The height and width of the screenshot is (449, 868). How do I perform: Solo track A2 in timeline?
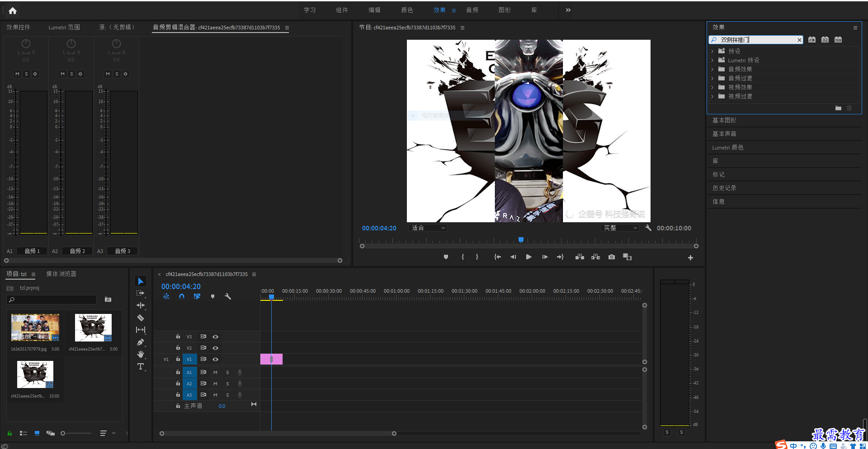pyautogui.click(x=227, y=384)
